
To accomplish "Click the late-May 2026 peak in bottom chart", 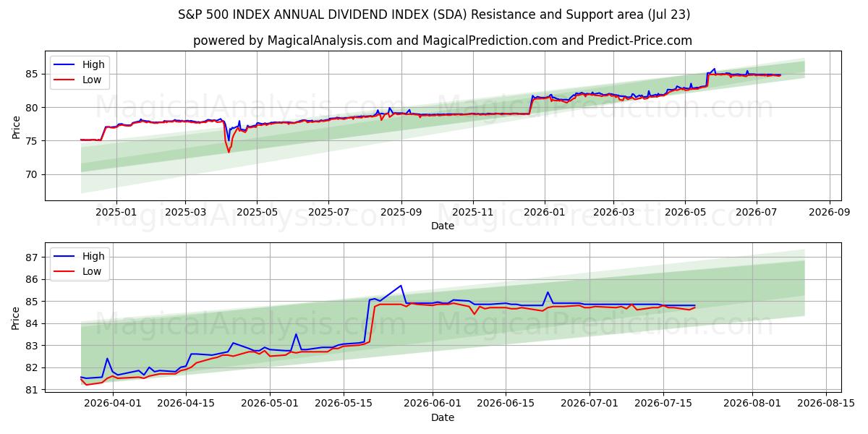I will point(401,286).
